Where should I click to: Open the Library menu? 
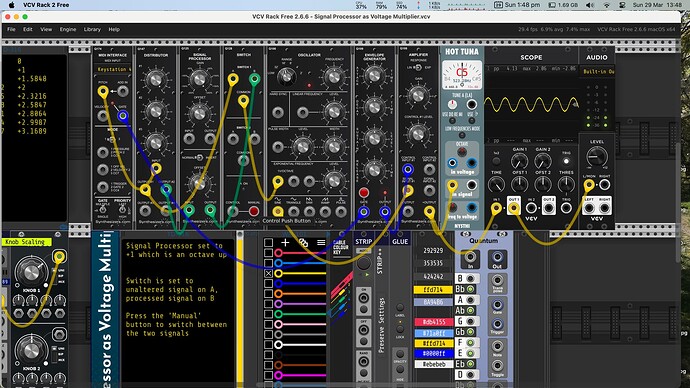pyautogui.click(x=92, y=29)
